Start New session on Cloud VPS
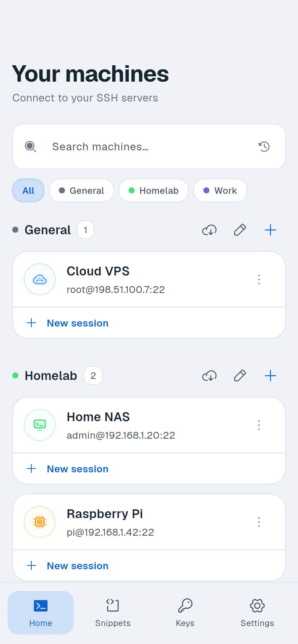Image resolution: width=298 pixels, height=644 pixels. tap(149, 323)
